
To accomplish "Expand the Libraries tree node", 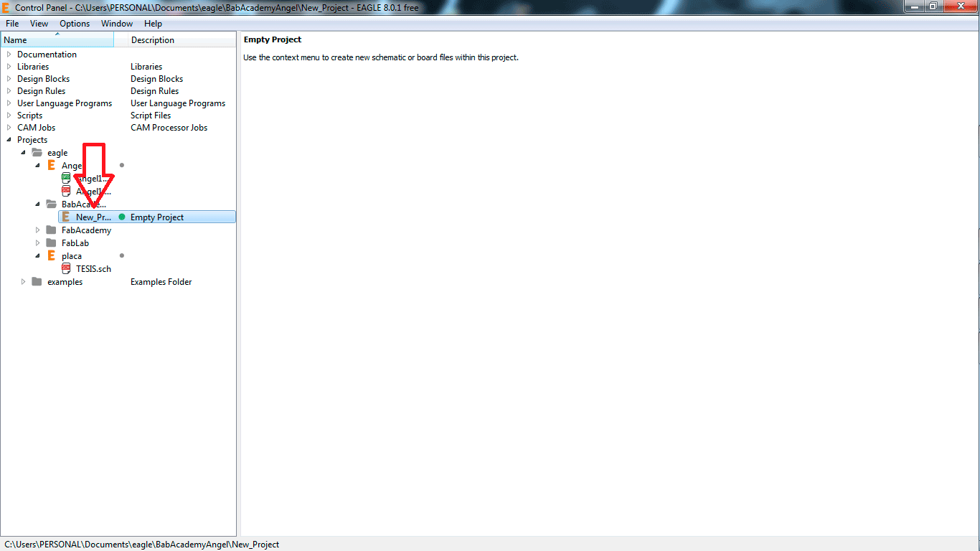I will point(9,67).
